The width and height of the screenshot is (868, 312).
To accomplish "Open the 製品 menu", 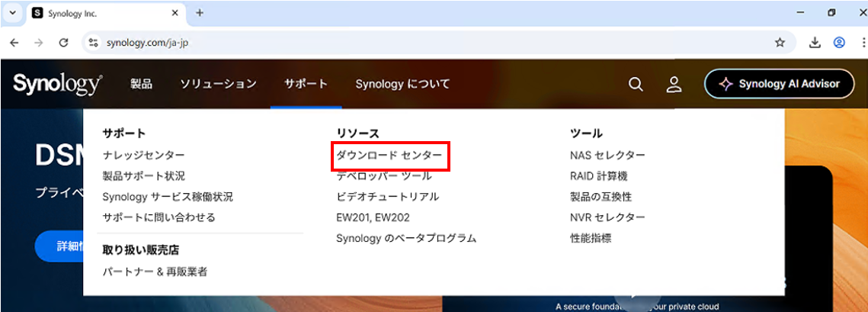I will coord(141,84).
